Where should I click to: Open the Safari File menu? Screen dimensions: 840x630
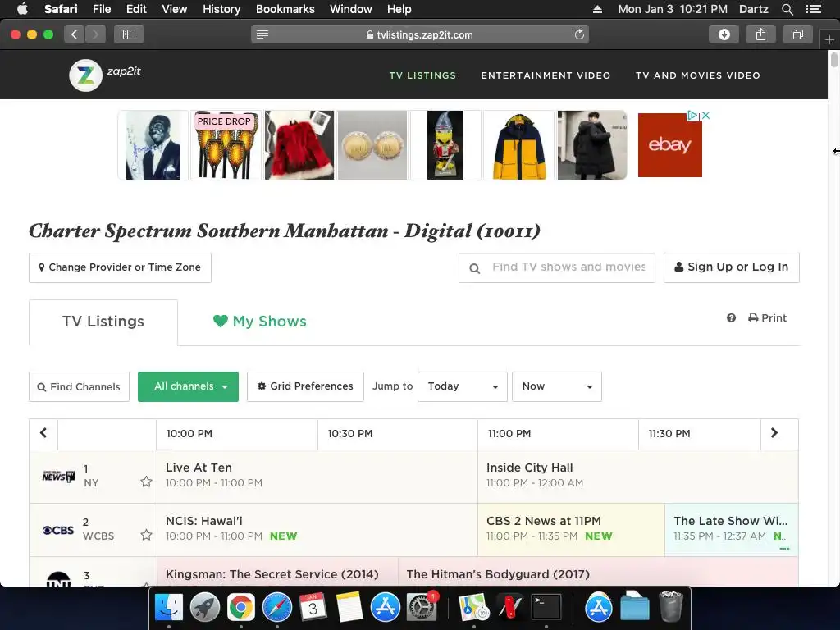[101, 9]
